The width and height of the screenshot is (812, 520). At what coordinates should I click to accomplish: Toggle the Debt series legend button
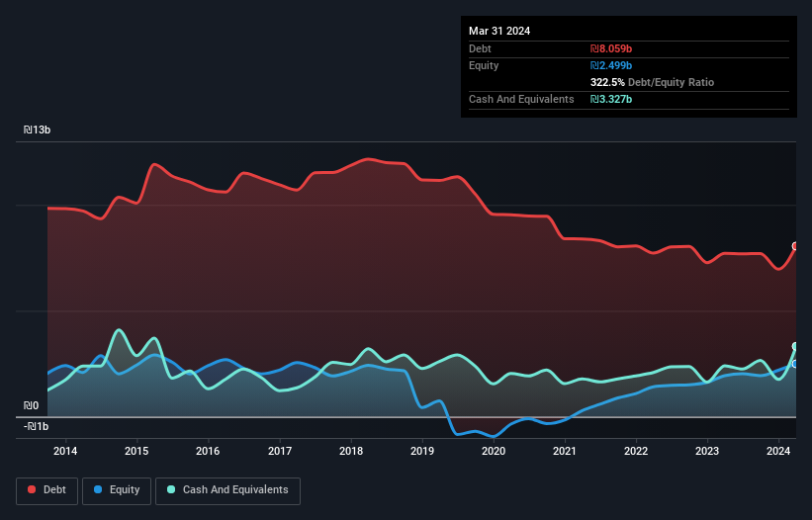click(47, 490)
